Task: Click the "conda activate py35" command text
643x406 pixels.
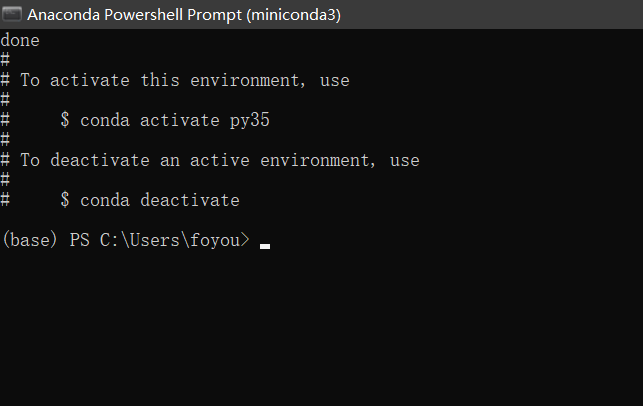Action: click(x=175, y=120)
